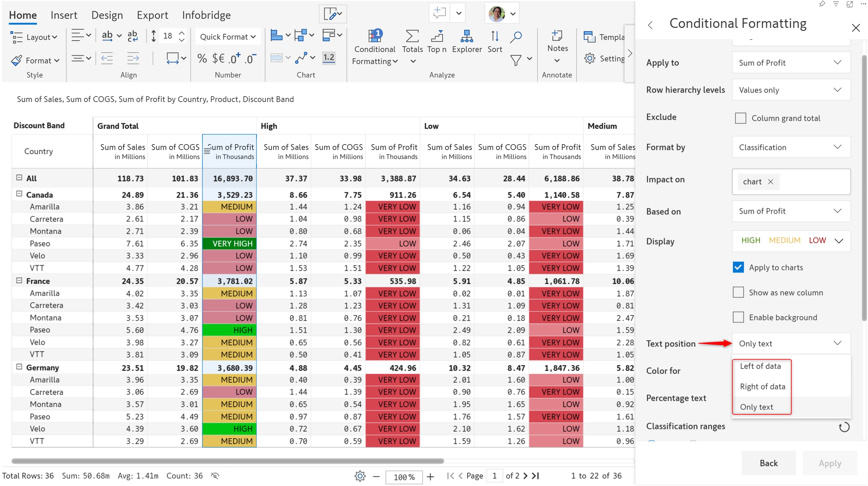
Task: Uncheck the Apply to charts checkbox
Action: [x=738, y=267]
